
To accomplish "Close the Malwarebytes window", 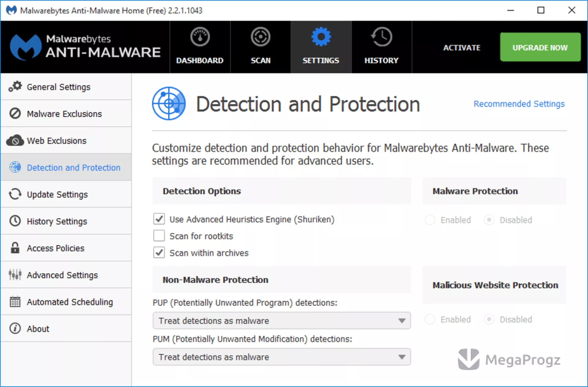I will pyautogui.click(x=571, y=10).
